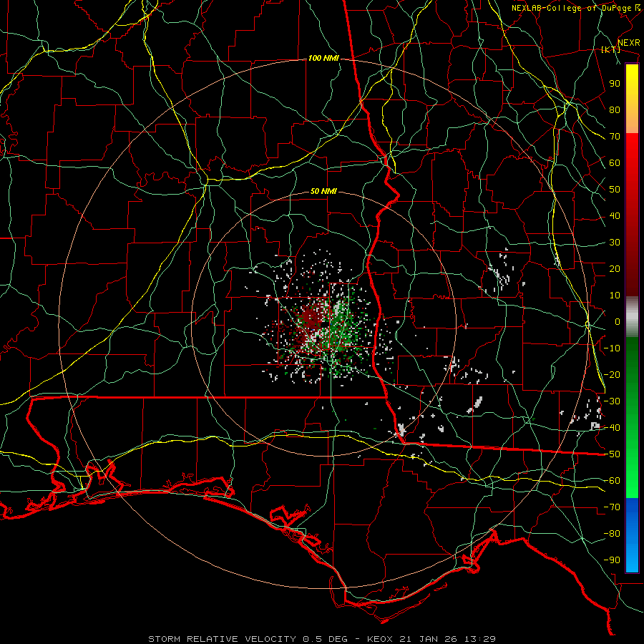Image resolution: width=644 pixels, height=644 pixels.
Task: Select the 50 knot scale value
Action: (x=615, y=190)
